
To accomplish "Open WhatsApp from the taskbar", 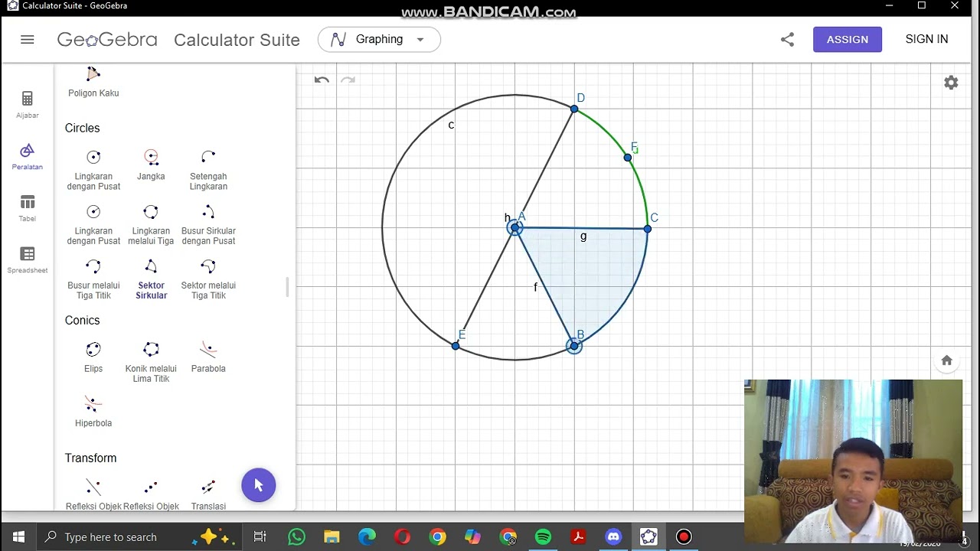I will [296, 536].
